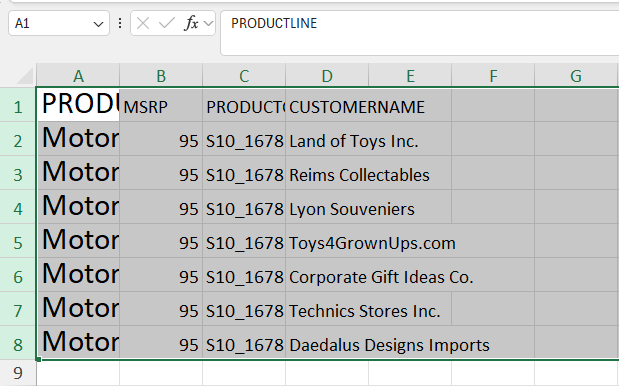Click the Select All corner triangle

pyautogui.click(x=24, y=76)
